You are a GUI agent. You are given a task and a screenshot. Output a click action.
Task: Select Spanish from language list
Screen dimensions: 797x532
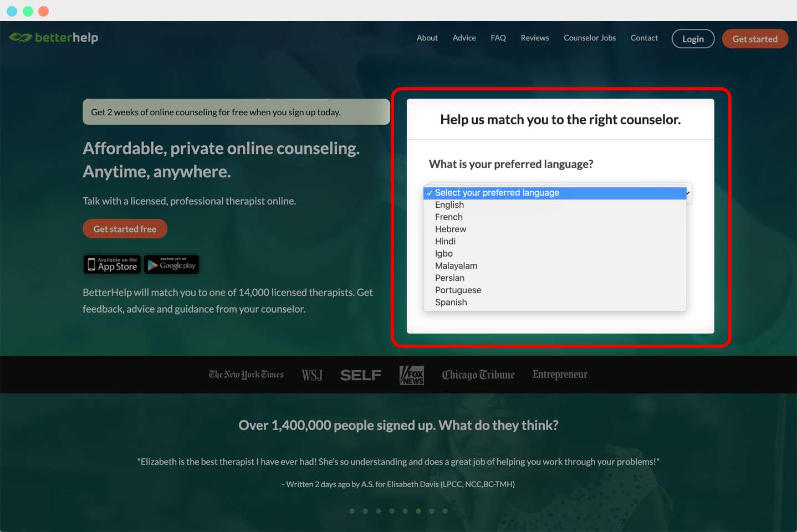[555, 303]
